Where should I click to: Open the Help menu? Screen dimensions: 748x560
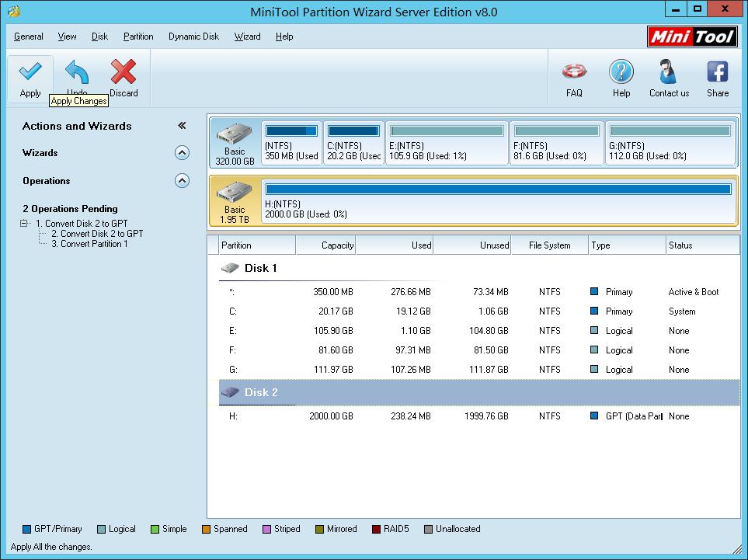pyautogui.click(x=284, y=37)
